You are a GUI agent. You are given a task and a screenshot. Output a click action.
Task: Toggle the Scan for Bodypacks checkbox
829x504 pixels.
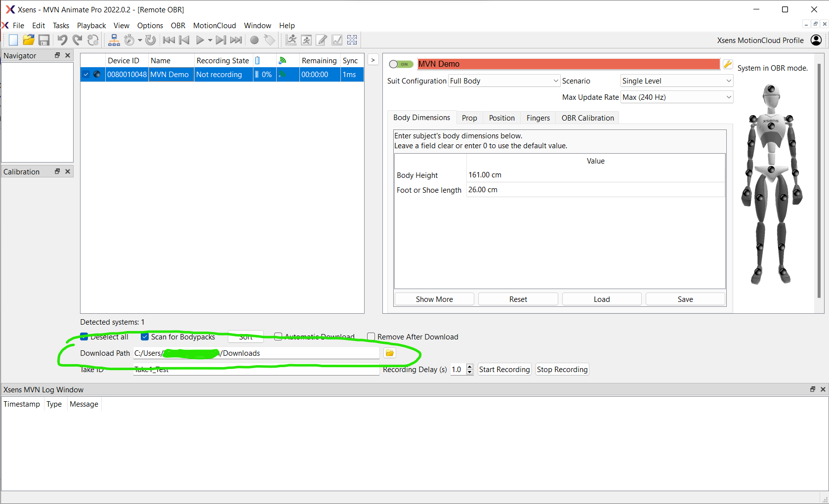click(x=145, y=337)
